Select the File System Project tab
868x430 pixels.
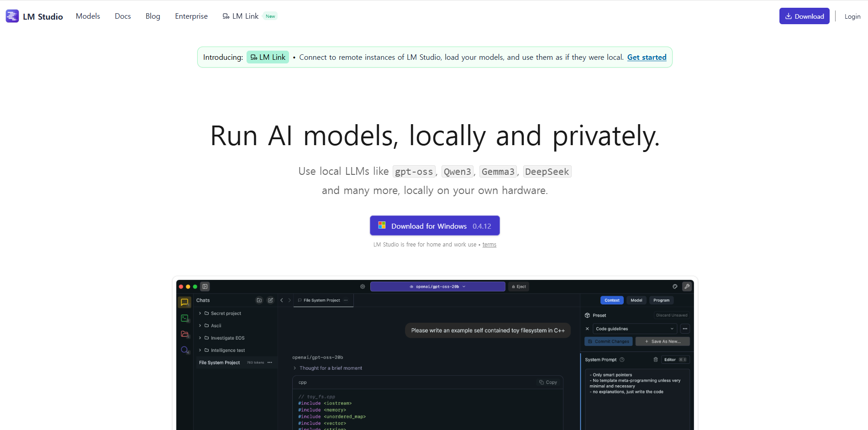[x=323, y=300]
